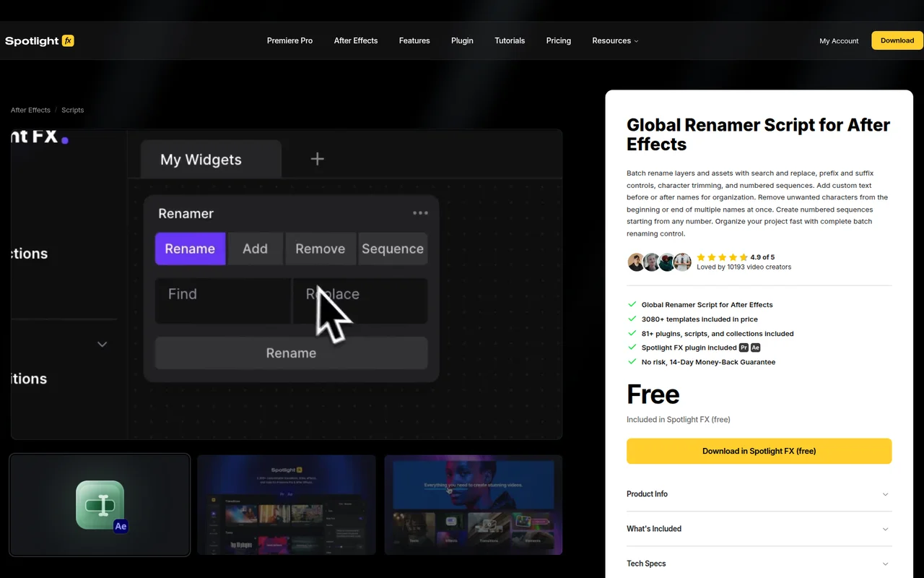Open a new widget tab with the plus icon

(316, 159)
